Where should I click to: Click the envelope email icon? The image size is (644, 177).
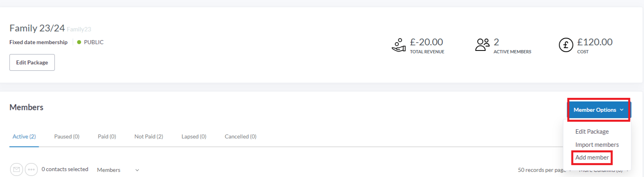point(16,169)
